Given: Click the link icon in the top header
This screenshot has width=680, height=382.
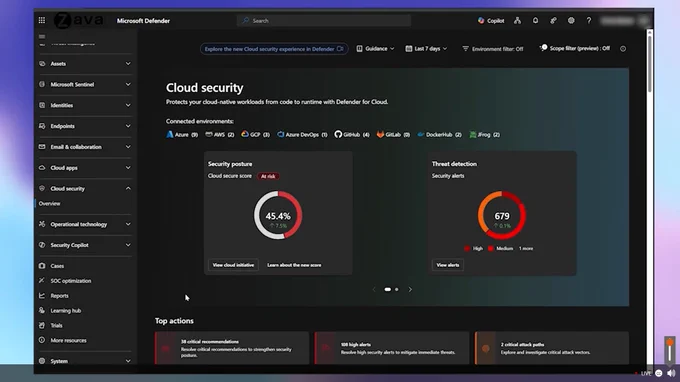Looking at the screenshot, I should 553,20.
